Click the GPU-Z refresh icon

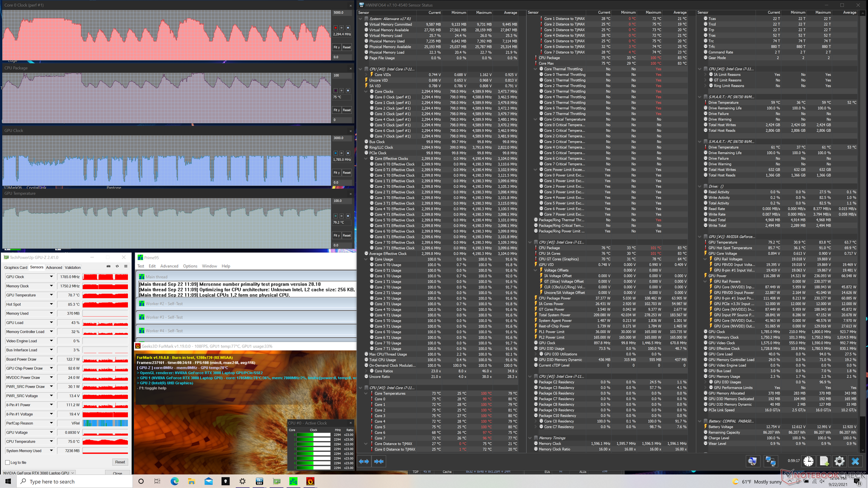pos(117,266)
